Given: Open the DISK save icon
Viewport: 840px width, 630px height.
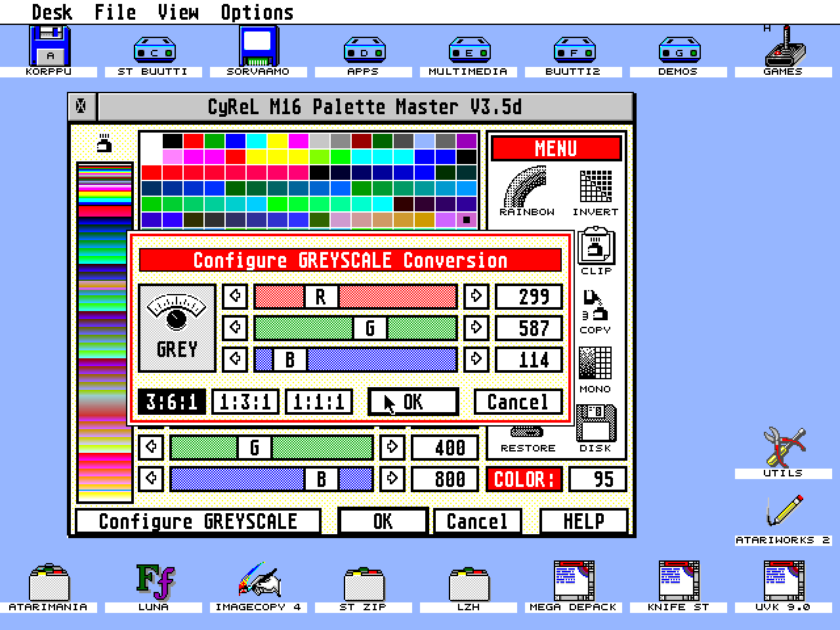Looking at the screenshot, I should coord(595,423).
